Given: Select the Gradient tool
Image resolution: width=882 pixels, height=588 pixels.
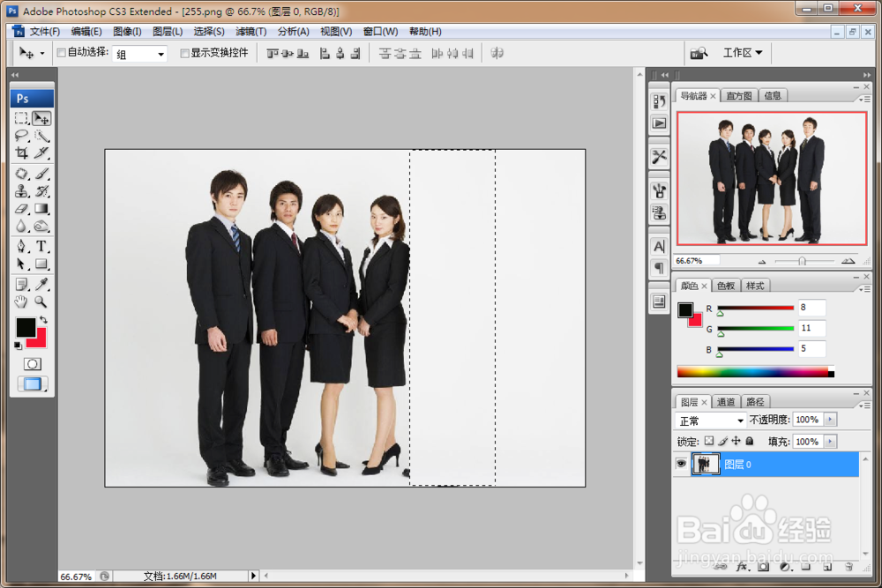Looking at the screenshot, I should coord(41,209).
